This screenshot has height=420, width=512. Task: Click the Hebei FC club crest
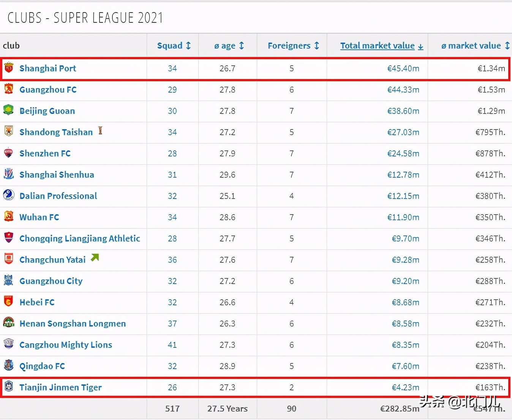[9, 302]
